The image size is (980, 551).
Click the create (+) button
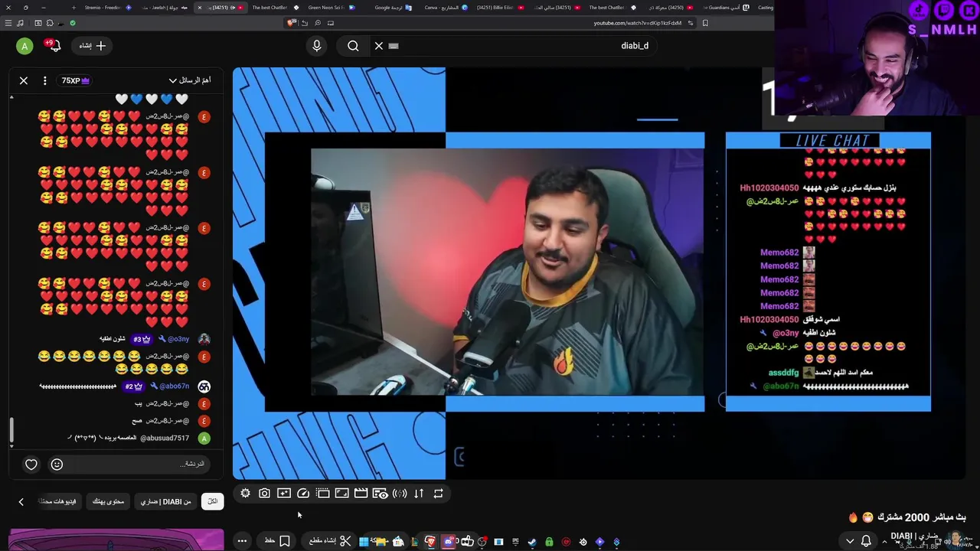[x=93, y=46]
